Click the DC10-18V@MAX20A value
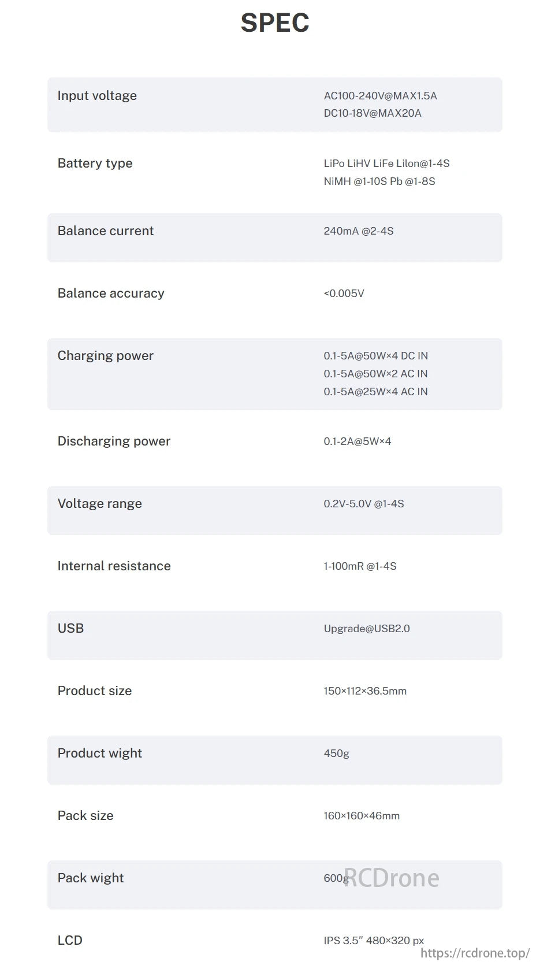This screenshot has width=551, height=980. 373,113
